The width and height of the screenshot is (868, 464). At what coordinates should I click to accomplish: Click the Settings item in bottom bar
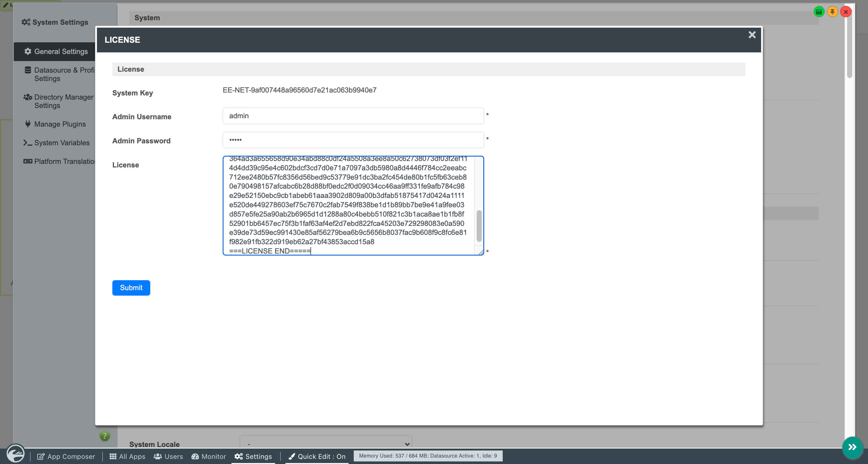tap(253, 456)
